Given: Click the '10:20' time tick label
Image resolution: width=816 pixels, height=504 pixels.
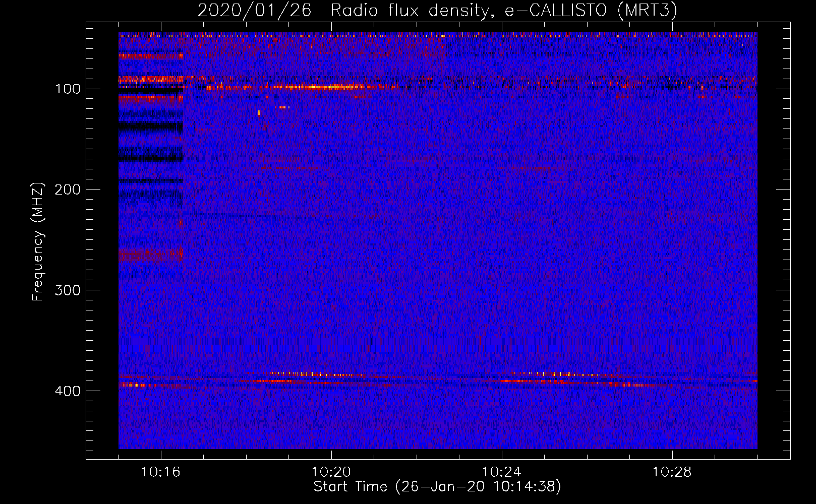Looking at the screenshot, I should (x=331, y=472).
